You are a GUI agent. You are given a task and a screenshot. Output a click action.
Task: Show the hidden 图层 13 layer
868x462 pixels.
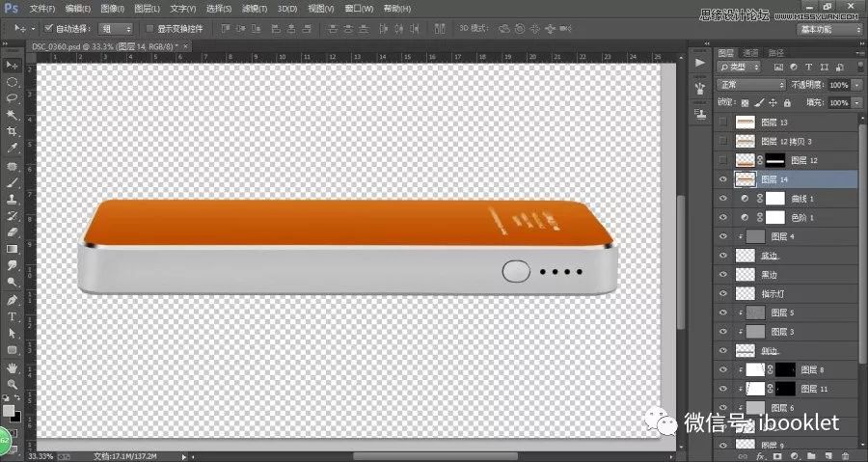tap(723, 122)
